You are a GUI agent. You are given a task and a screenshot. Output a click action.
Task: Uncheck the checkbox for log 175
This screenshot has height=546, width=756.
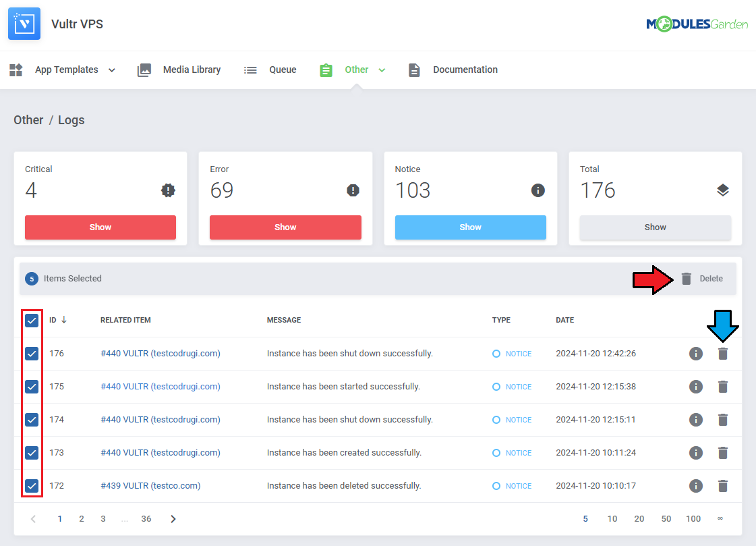pos(32,386)
